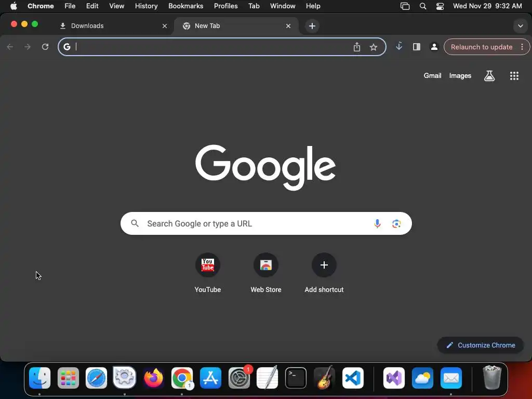532x399 pixels.
Task: Click Chrome icon in the Dock
Action: point(182,378)
